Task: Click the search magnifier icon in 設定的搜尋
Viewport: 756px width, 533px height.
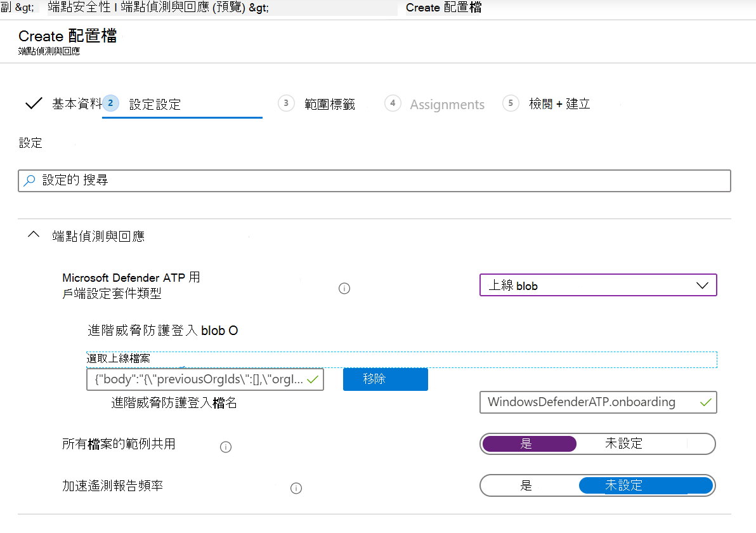Action: pos(29,180)
